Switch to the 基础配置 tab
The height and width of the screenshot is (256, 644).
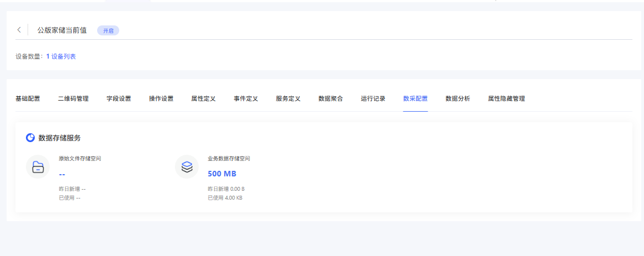pos(28,99)
